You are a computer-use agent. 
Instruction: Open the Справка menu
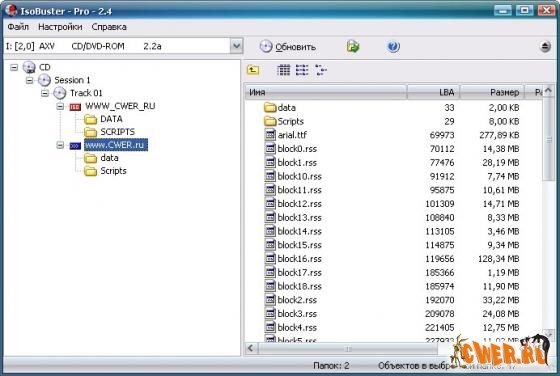pyautogui.click(x=109, y=27)
